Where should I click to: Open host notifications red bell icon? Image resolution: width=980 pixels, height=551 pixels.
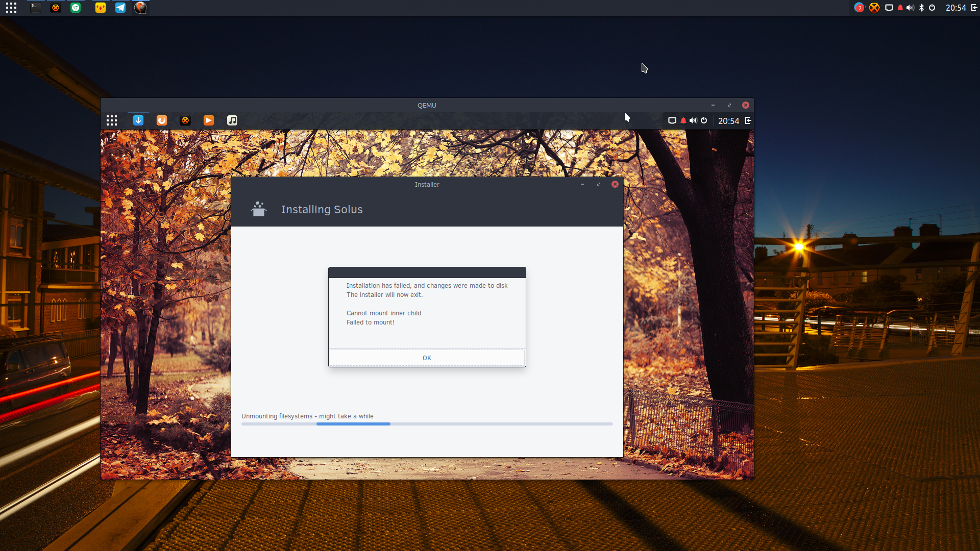click(x=900, y=8)
